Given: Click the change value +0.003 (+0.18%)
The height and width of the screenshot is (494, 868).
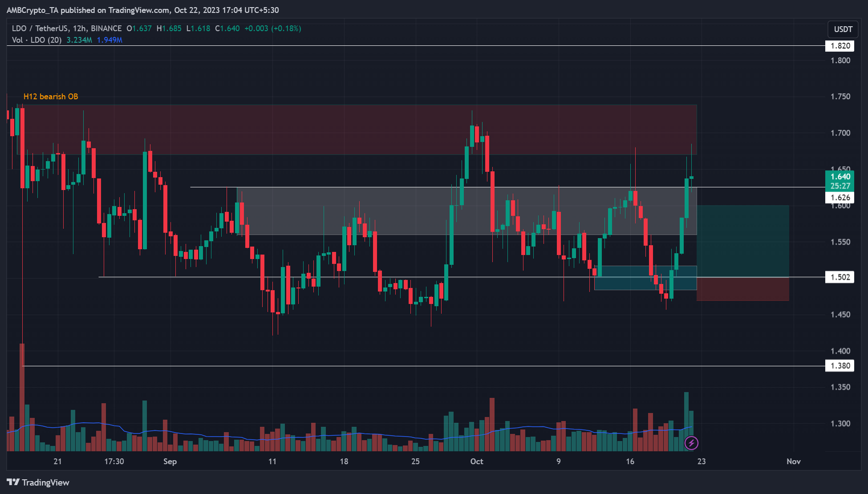Looking at the screenshot, I should 273,28.
